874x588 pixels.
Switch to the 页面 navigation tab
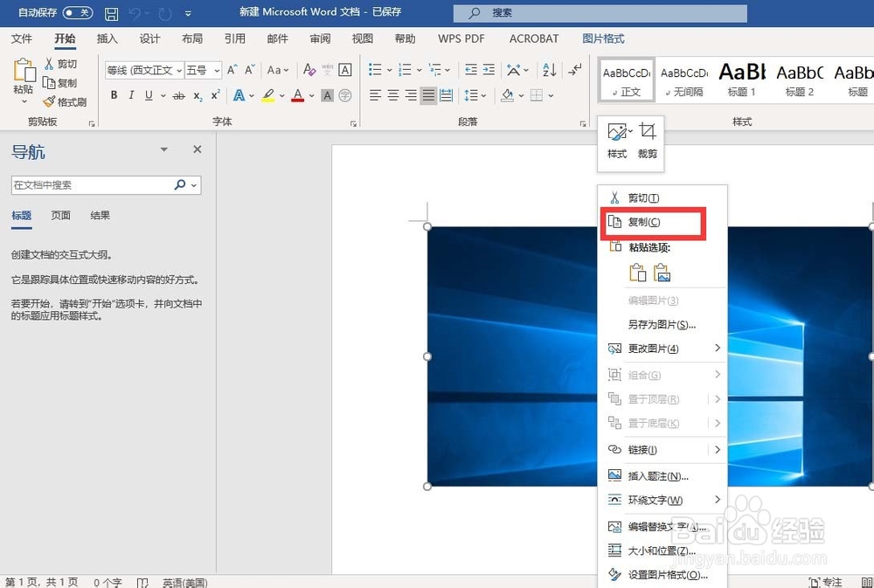(x=61, y=215)
